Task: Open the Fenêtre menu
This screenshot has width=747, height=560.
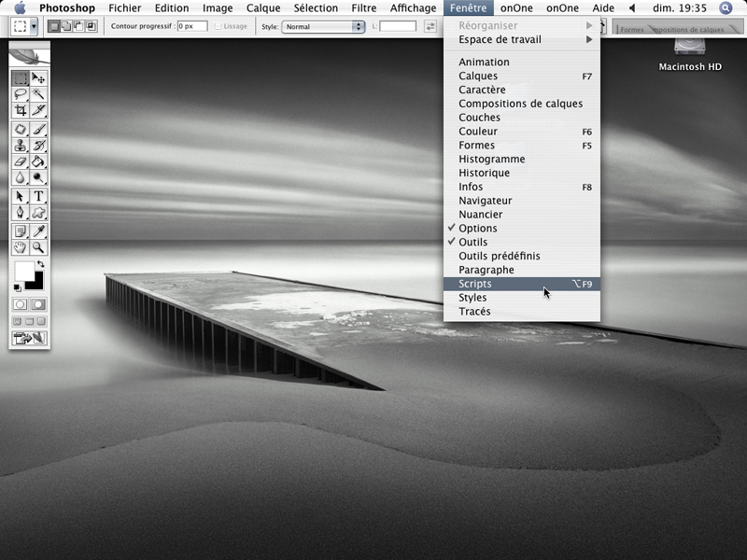Action: (469, 8)
